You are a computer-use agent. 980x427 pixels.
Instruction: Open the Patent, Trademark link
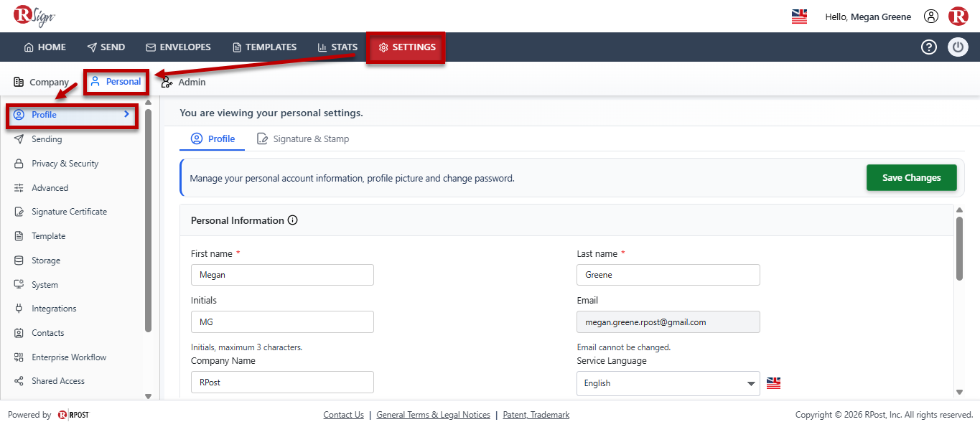(536, 415)
